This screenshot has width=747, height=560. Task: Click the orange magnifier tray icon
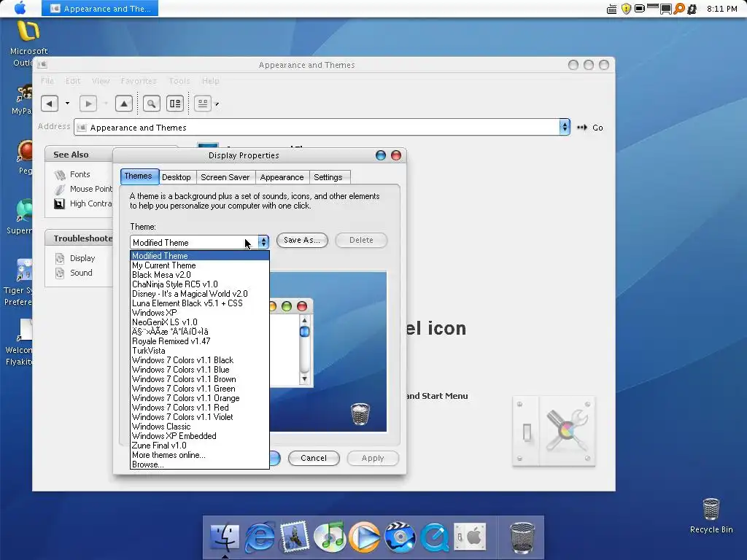[679, 9]
